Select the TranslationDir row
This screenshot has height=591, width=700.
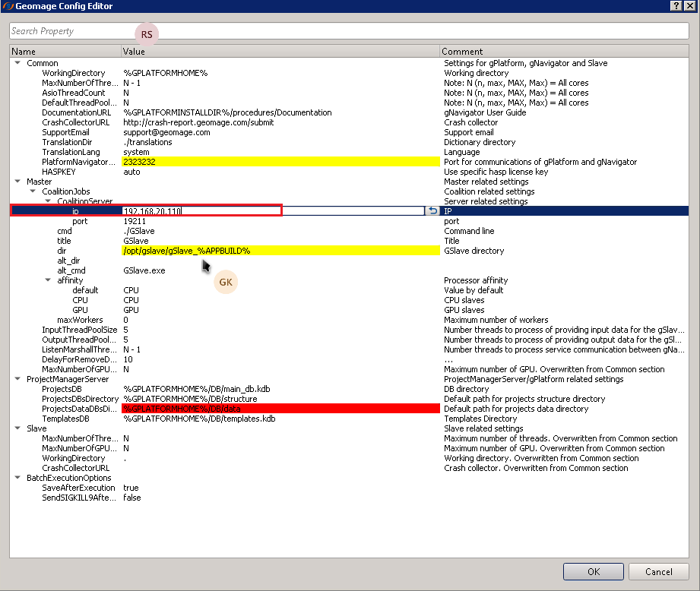[349, 142]
